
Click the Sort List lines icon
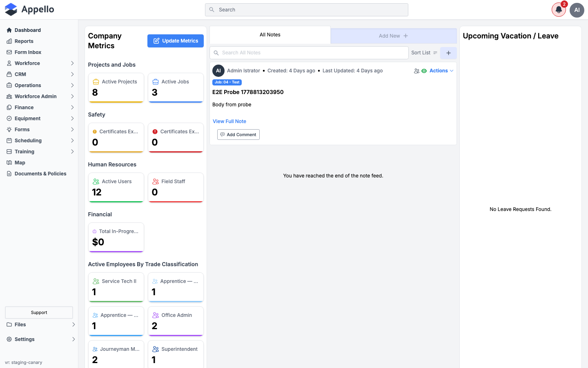435,53
